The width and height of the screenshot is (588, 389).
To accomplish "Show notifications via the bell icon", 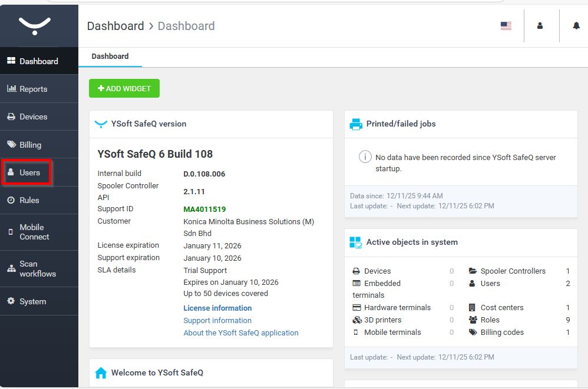I will (576, 26).
